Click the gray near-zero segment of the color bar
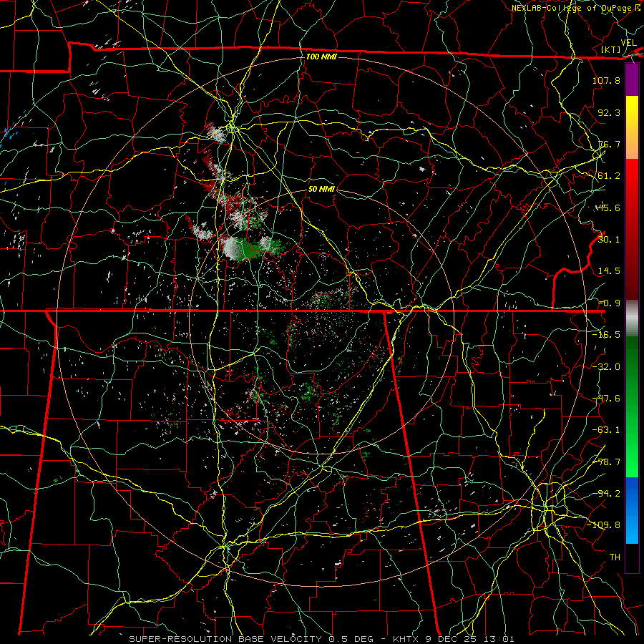644x644 pixels. (632, 318)
